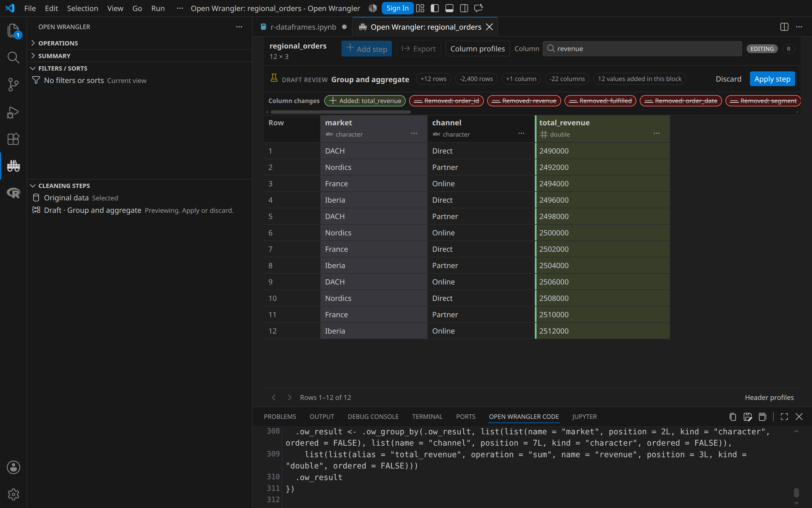Discard the draft step
The width and height of the screenshot is (812, 508).
click(x=728, y=79)
